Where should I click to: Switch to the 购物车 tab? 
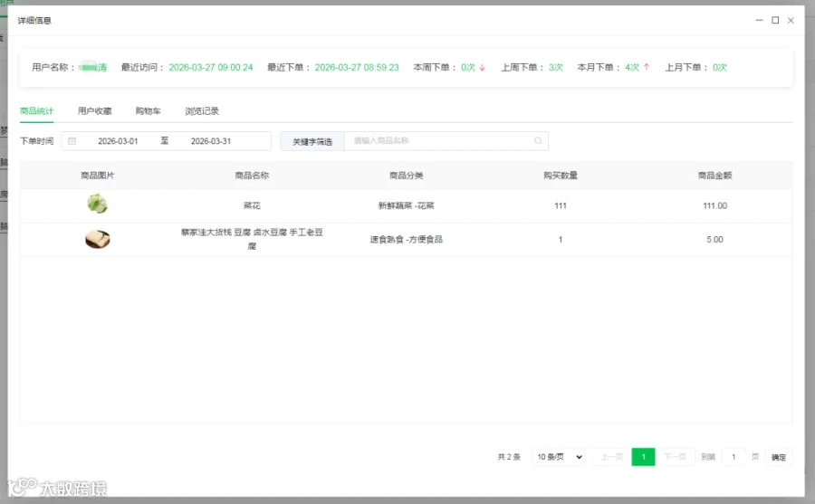click(149, 111)
